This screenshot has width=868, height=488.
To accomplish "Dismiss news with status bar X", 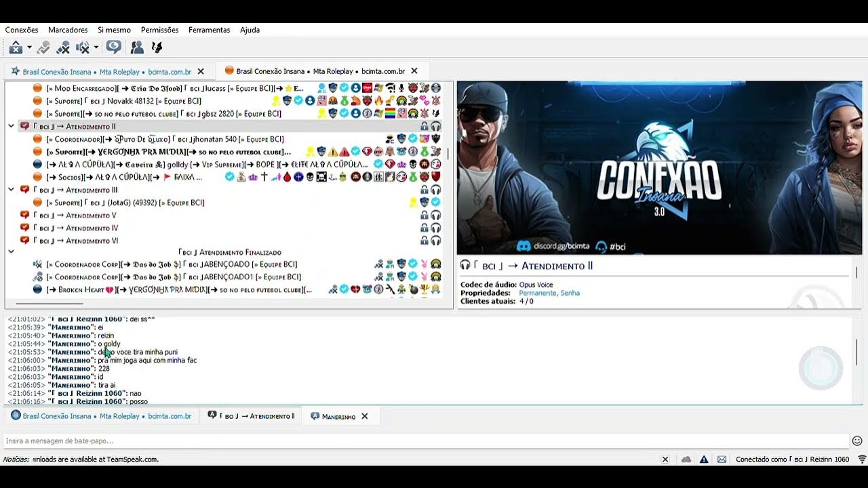I will click(665, 459).
